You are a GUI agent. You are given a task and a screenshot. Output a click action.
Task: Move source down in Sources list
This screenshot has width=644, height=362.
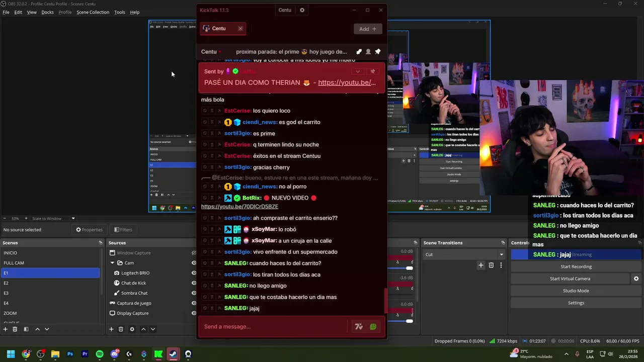click(153, 329)
